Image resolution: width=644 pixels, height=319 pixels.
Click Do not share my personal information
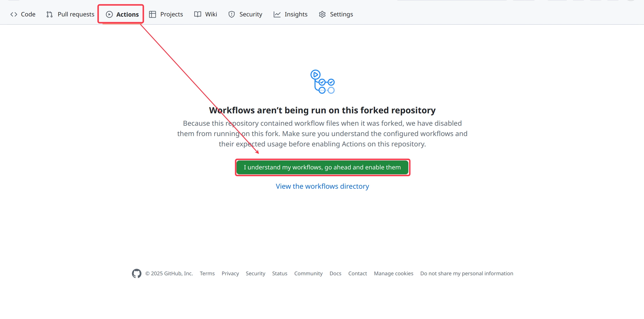click(x=466, y=274)
